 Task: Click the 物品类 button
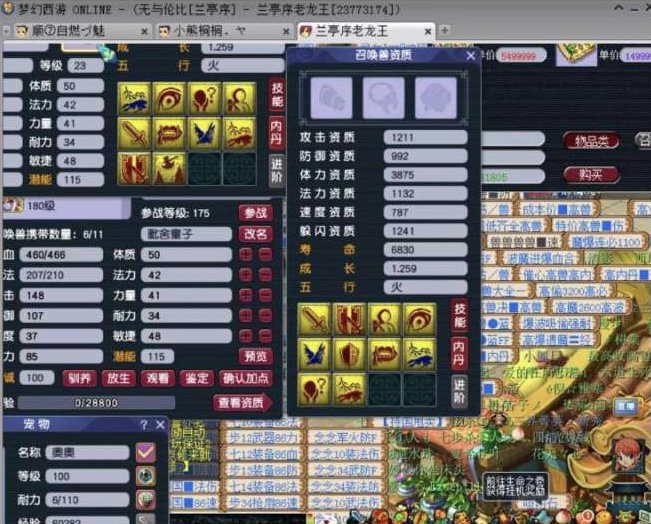coord(592,142)
